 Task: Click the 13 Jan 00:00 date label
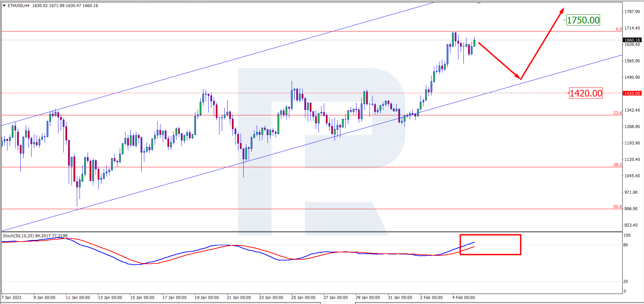[110, 298]
